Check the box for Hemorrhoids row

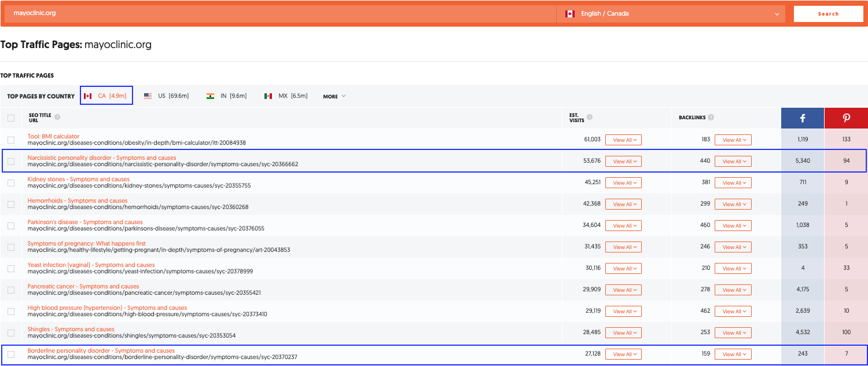click(x=11, y=204)
